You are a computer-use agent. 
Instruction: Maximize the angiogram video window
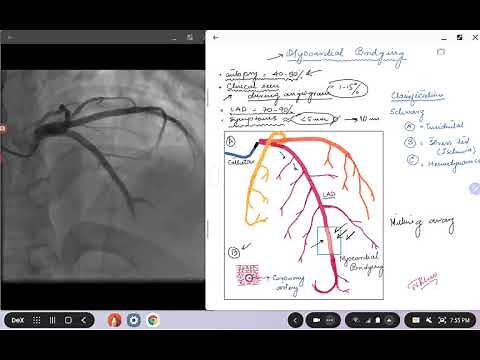[x=190, y=37]
